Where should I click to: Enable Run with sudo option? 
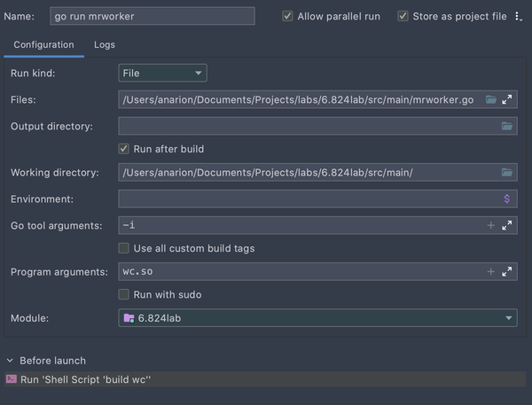coord(124,294)
